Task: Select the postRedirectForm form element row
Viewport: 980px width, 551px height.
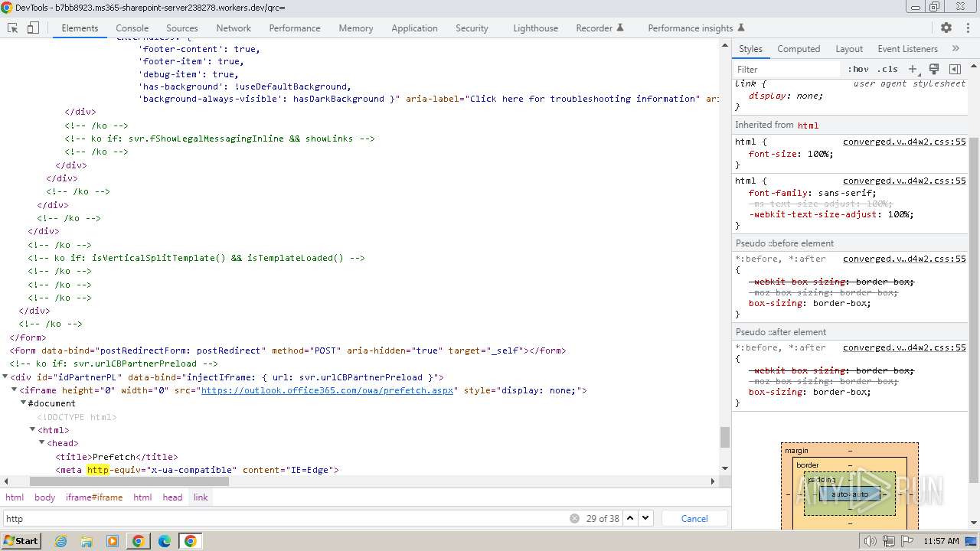Action: (288, 350)
